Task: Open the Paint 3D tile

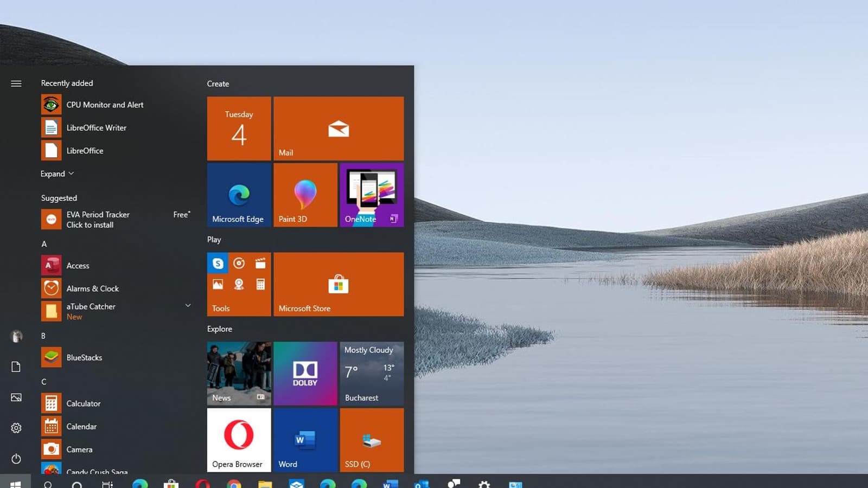Action: pyautogui.click(x=305, y=195)
